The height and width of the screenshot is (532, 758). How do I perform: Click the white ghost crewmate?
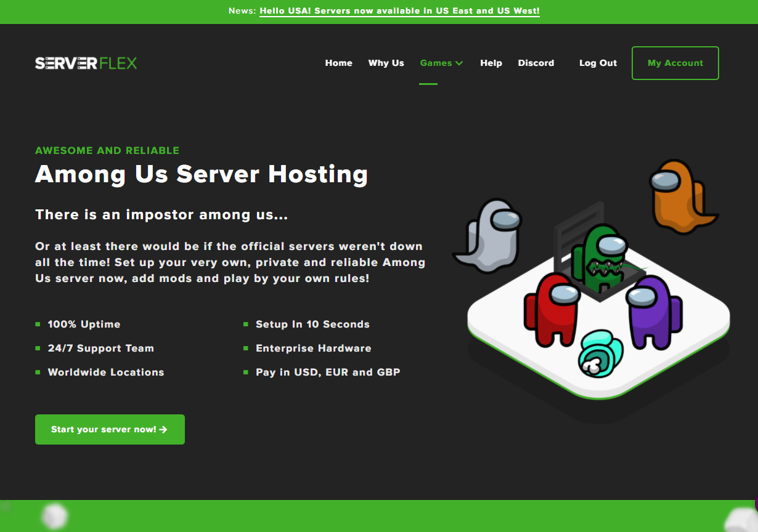pyautogui.click(x=488, y=236)
